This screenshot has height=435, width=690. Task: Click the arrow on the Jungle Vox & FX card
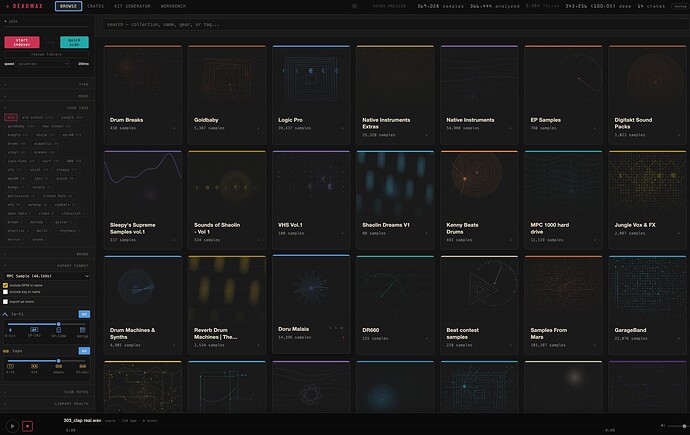[x=679, y=233]
